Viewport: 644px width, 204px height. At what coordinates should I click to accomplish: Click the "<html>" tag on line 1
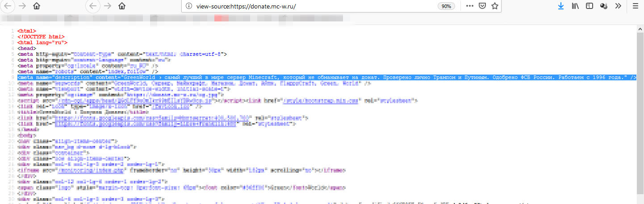[x=27, y=31]
